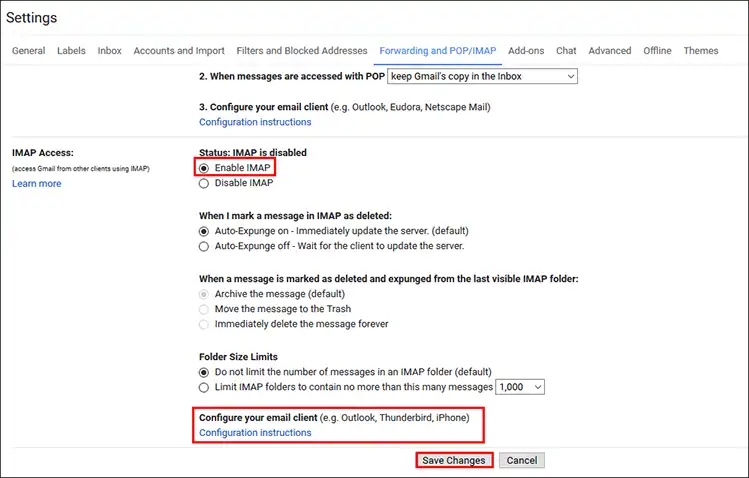
Task: Click the Save Changes button
Action: [454, 460]
